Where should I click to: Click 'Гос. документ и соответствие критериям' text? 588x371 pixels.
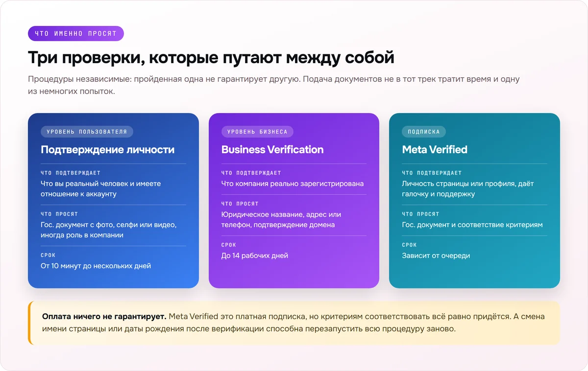pyautogui.click(x=472, y=225)
